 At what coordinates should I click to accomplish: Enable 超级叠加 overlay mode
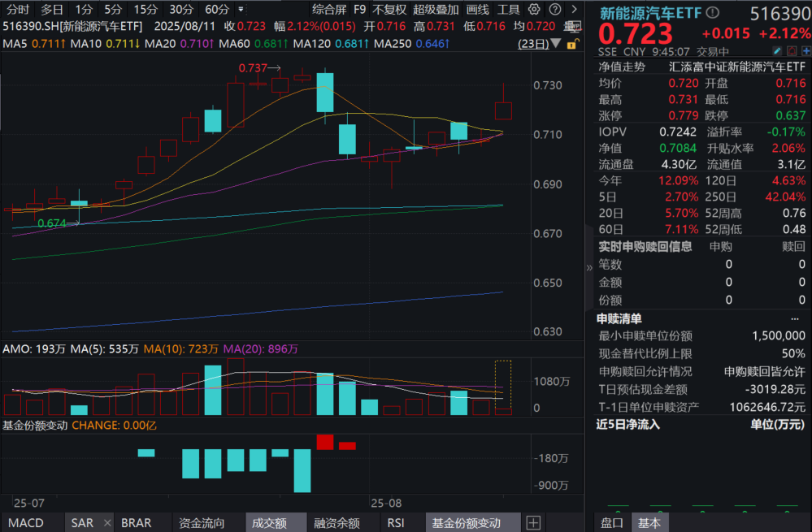436,11
